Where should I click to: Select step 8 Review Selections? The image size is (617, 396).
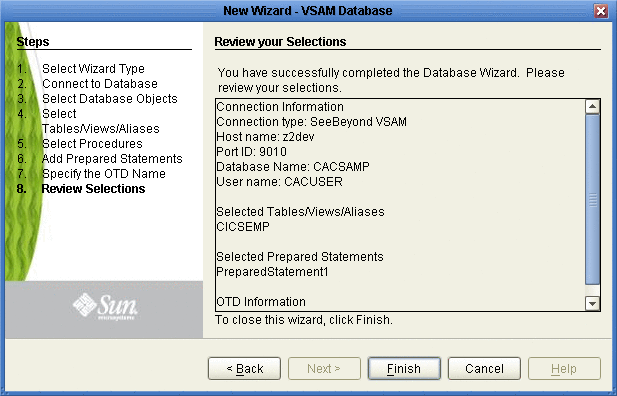93,189
